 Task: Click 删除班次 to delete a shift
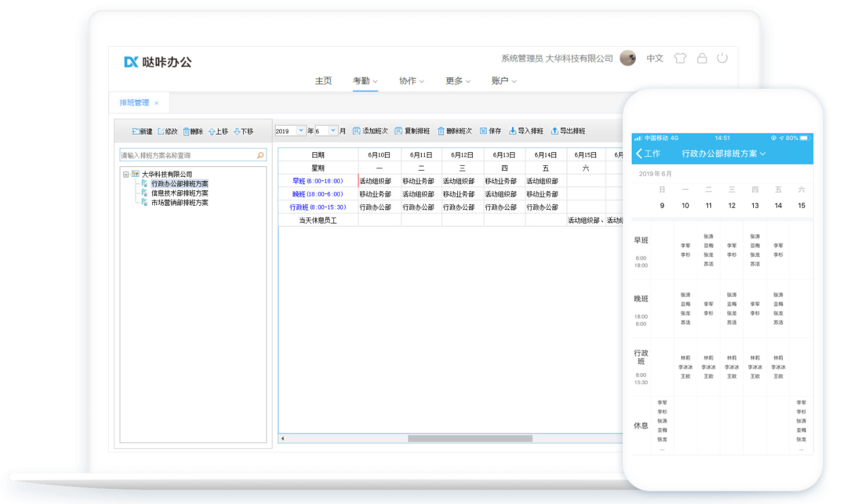point(454,131)
